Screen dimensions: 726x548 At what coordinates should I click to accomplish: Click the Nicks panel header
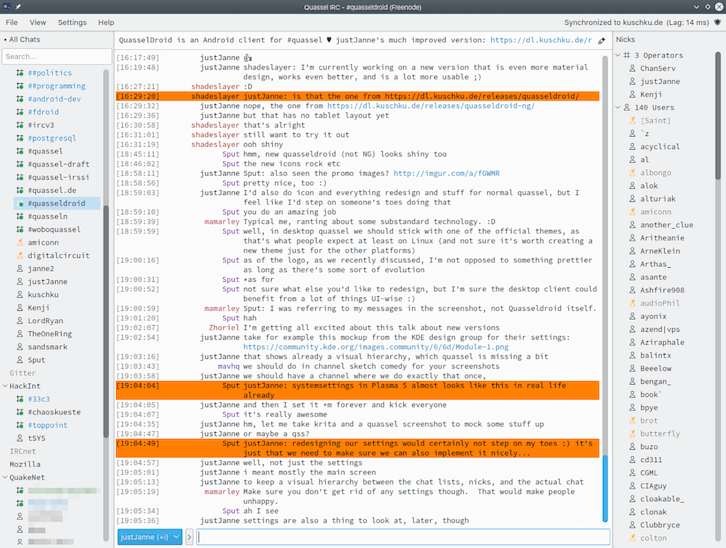[x=625, y=39]
